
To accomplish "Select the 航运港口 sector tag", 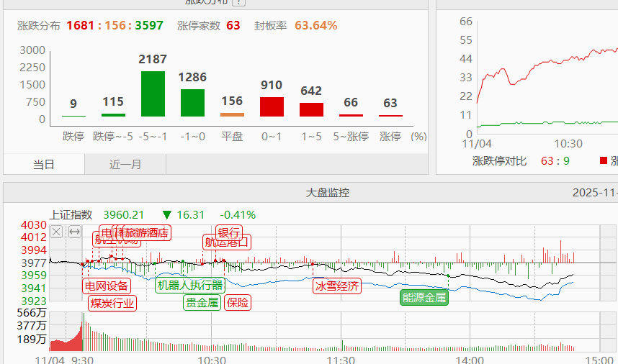I will 227,242.
